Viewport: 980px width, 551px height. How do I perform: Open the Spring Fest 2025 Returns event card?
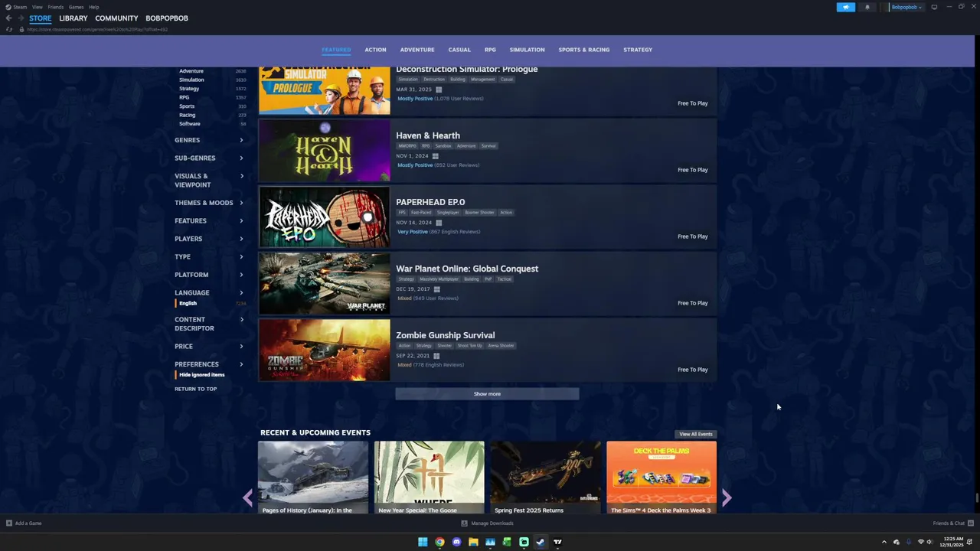pos(545,477)
